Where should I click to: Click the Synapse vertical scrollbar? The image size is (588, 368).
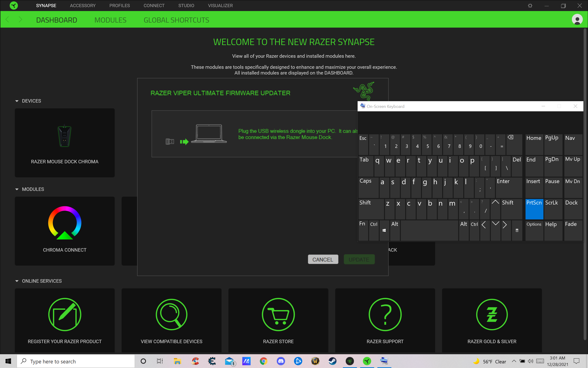pos(585,184)
